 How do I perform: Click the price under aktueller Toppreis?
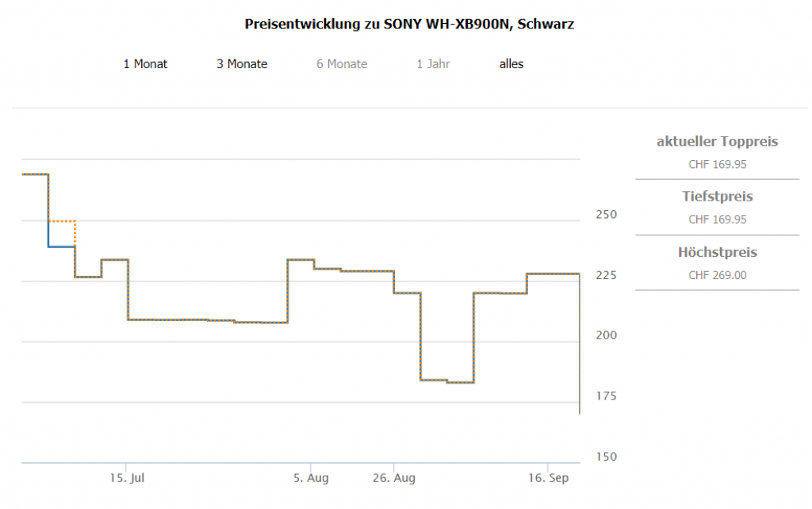(717, 165)
